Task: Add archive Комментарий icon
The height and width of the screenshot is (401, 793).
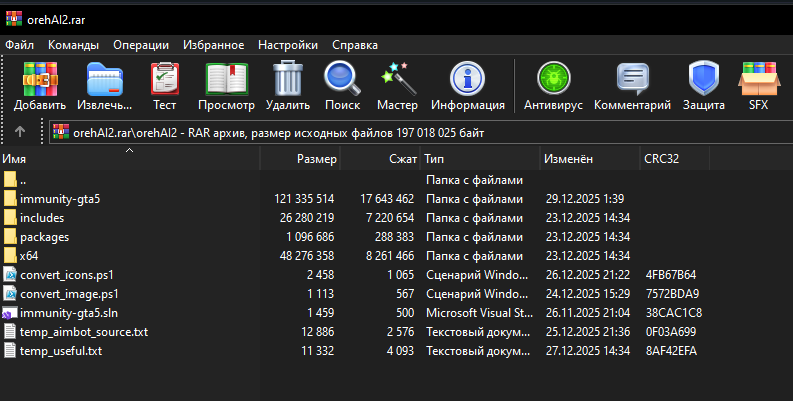Action: click(x=632, y=78)
